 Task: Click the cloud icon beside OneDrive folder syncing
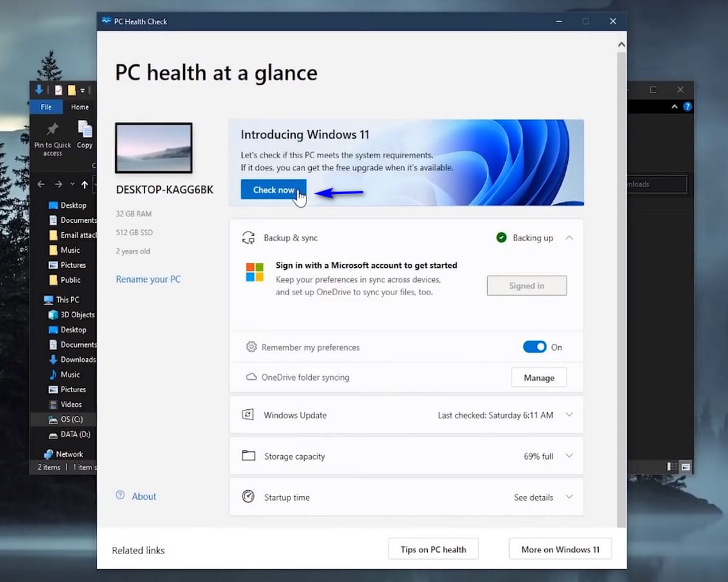pyautogui.click(x=251, y=377)
